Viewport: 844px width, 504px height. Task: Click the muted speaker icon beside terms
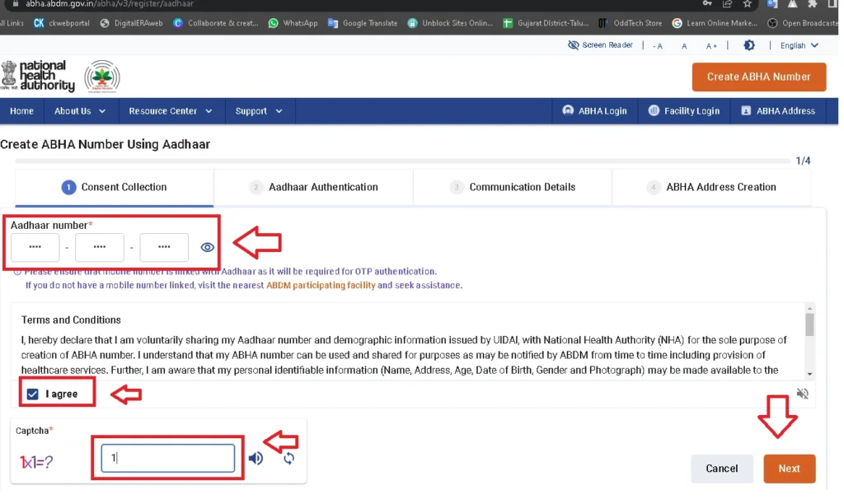[803, 394]
